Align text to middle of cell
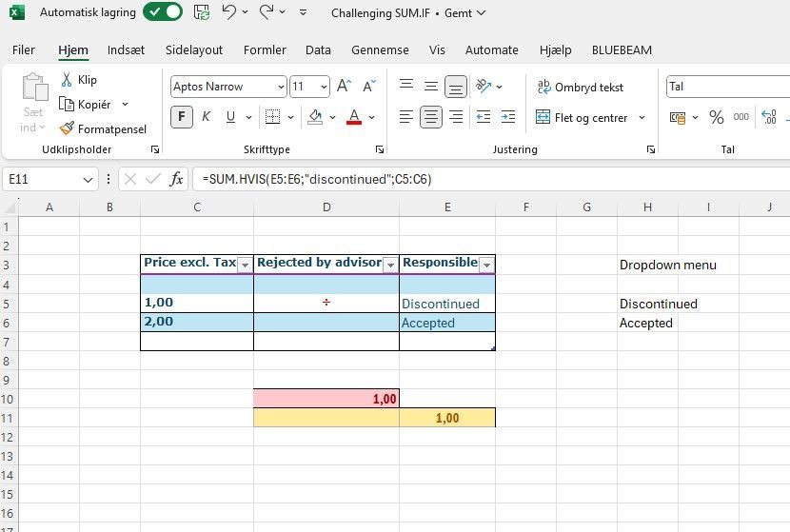The width and height of the screenshot is (790, 532). [431, 87]
